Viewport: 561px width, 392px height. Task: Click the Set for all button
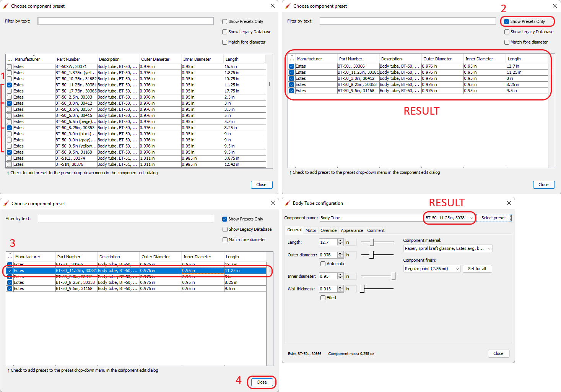[477, 269]
